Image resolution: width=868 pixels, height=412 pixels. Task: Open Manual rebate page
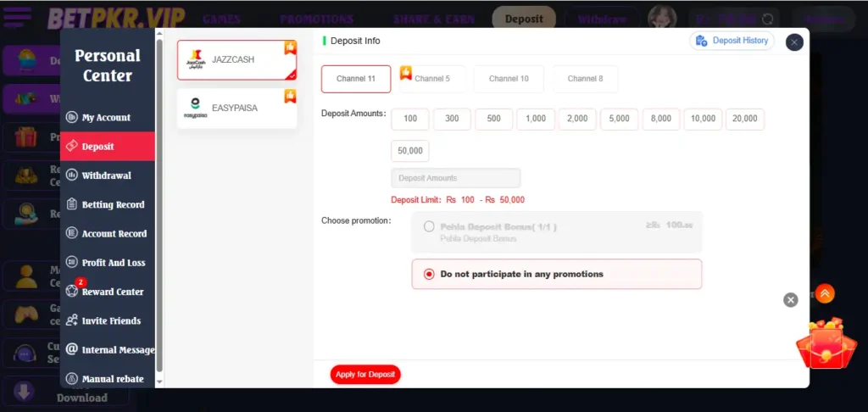pos(108,379)
